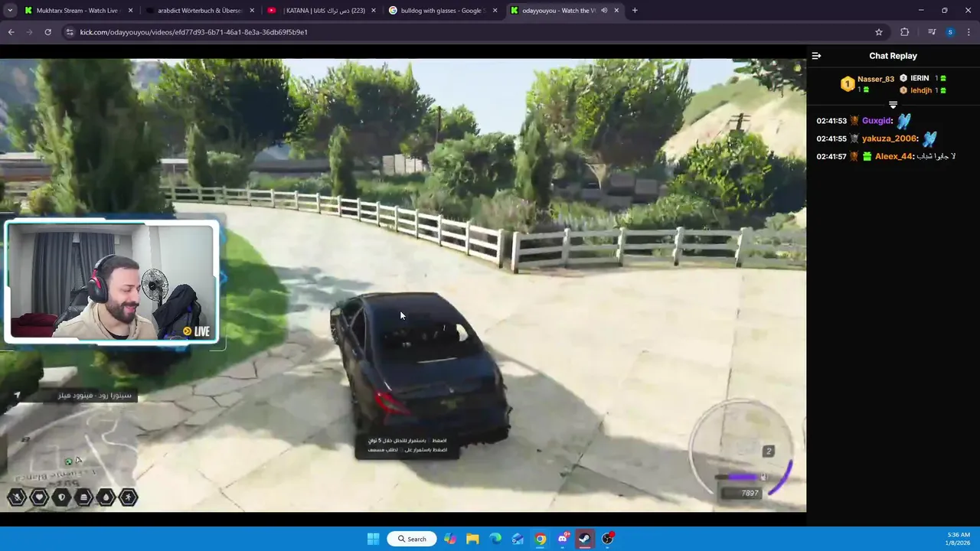The width and height of the screenshot is (980, 551).
Task: Switch to KATANA YouTube tab
Action: (x=322, y=11)
